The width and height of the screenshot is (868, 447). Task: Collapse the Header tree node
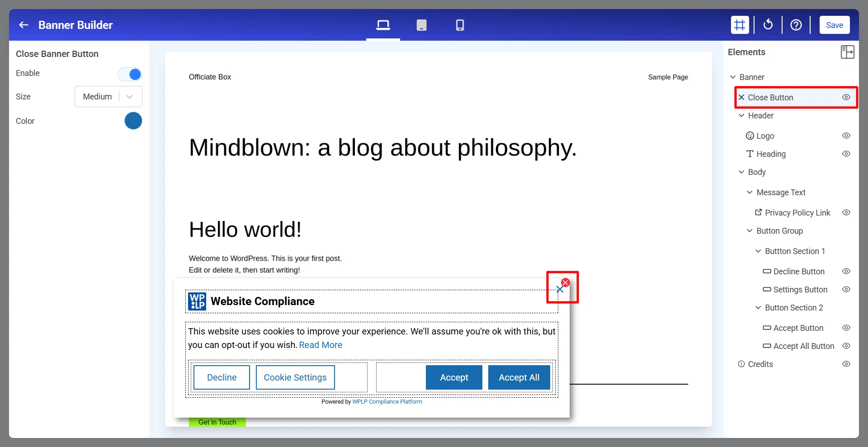pos(741,116)
